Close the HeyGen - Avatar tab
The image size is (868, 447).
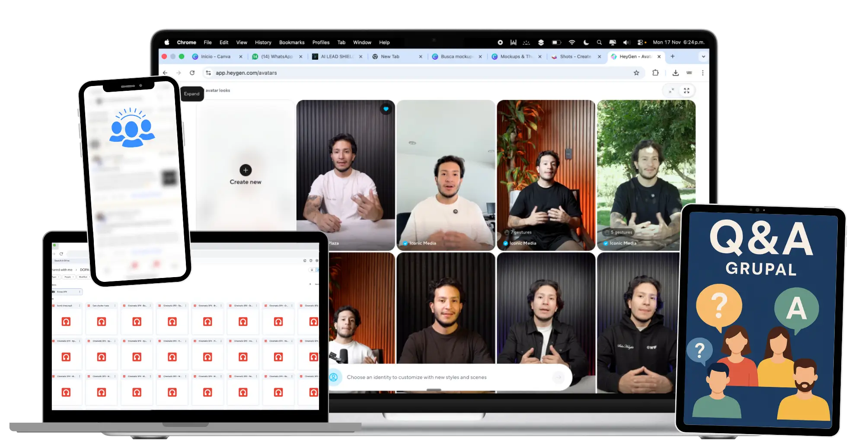tap(659, 57)
